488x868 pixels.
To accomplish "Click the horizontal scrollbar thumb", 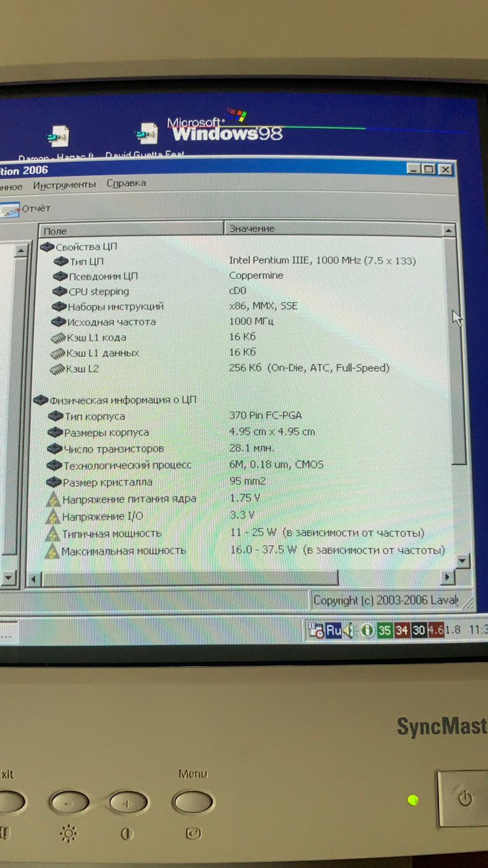I will [x=190, y=578].
